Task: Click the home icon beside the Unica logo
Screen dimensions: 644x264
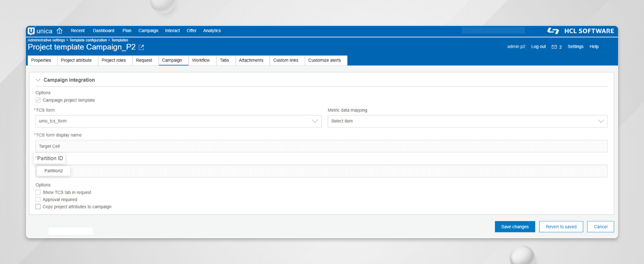Action: pos(60,31)
